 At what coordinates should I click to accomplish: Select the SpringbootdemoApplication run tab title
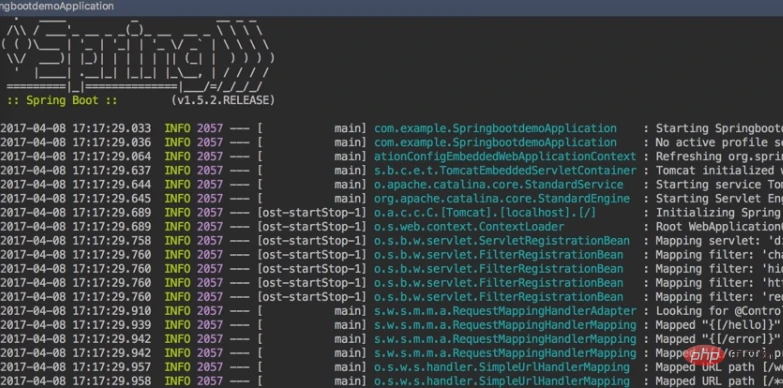pyautogui.click(x=57, y=6)
